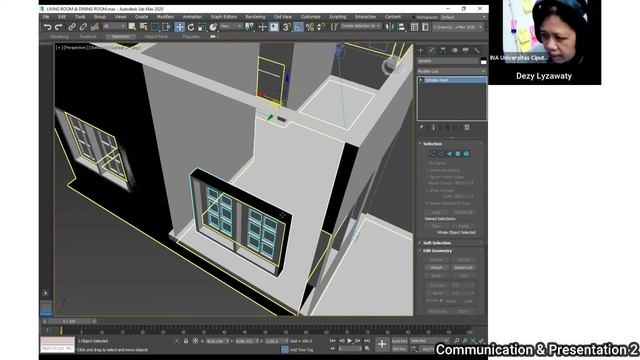The image size is (640, 360).
Task: Click Select and Place tool
Action: (x=213, y=27)
